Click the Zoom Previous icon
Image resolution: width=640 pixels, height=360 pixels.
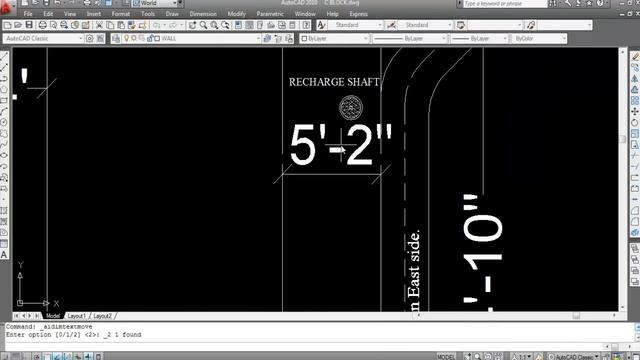tap(225, 25)
